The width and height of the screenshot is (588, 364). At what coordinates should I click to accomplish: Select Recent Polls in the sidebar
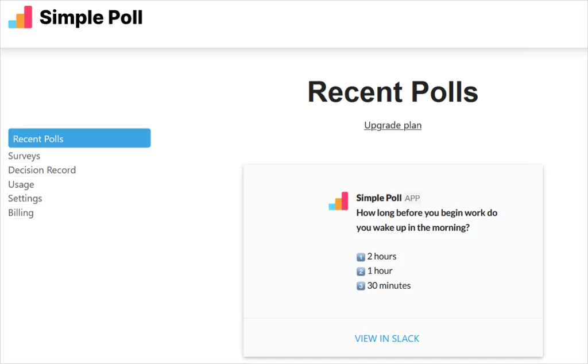point(79,138)
